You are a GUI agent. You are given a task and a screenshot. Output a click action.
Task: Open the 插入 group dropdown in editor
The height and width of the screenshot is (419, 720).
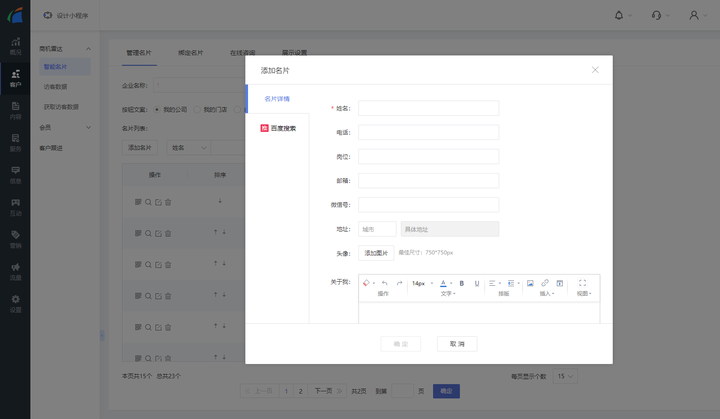(547, 294)
